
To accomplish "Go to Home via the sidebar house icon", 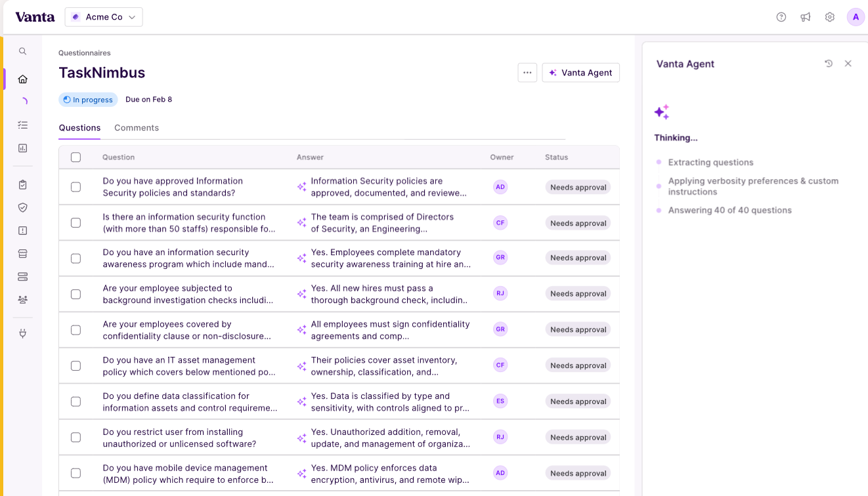I will [x=22, y=79].
